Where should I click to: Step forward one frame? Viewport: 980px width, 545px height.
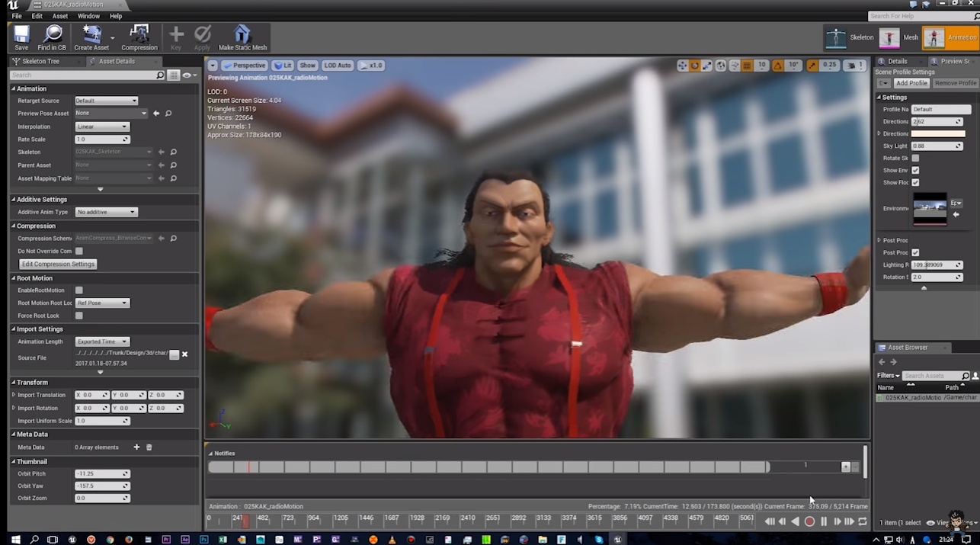point(837,521)
